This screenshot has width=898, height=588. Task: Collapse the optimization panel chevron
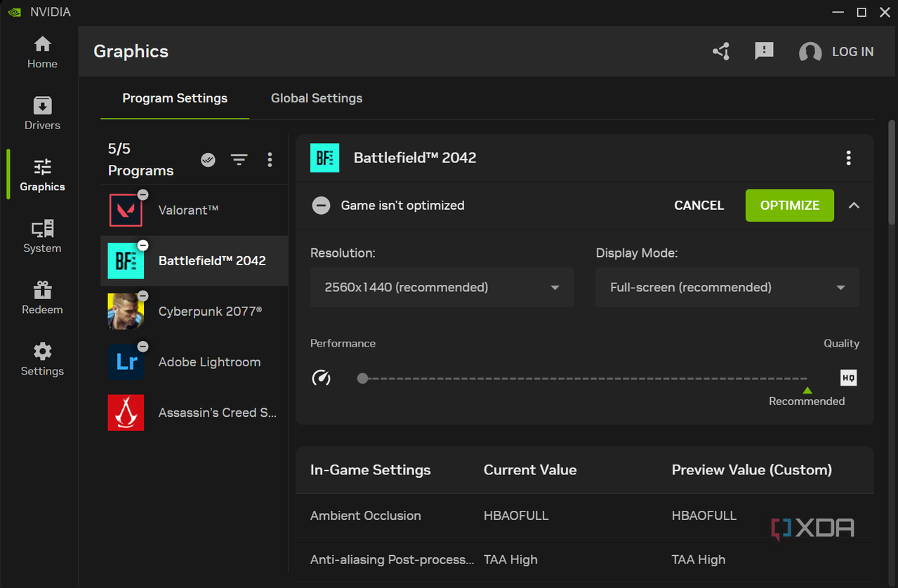pos(854,206)
